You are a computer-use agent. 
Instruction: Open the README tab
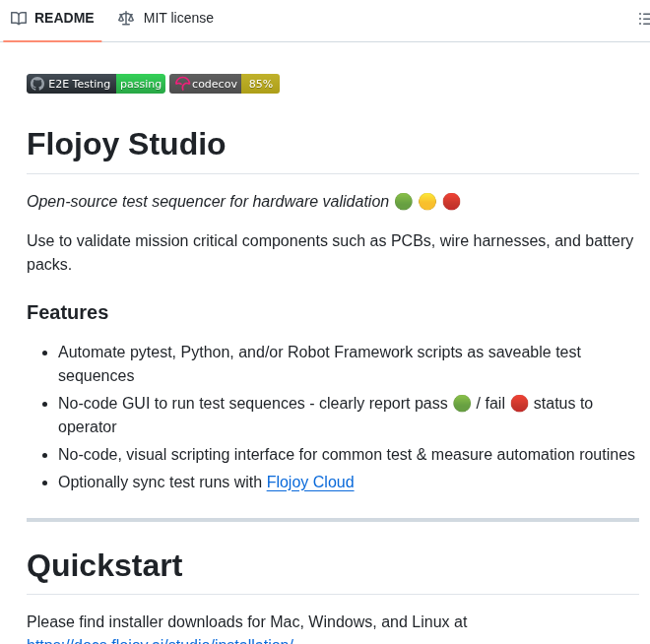[x=52, y=19]
